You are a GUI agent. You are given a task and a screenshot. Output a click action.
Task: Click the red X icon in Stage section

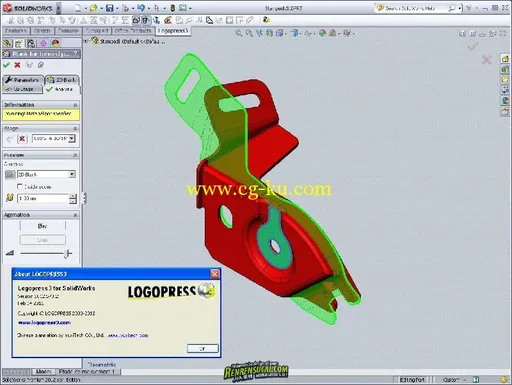point(22,139)
